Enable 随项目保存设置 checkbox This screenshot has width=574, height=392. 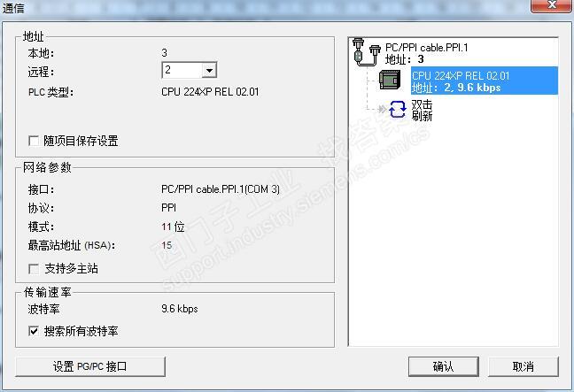34,141
